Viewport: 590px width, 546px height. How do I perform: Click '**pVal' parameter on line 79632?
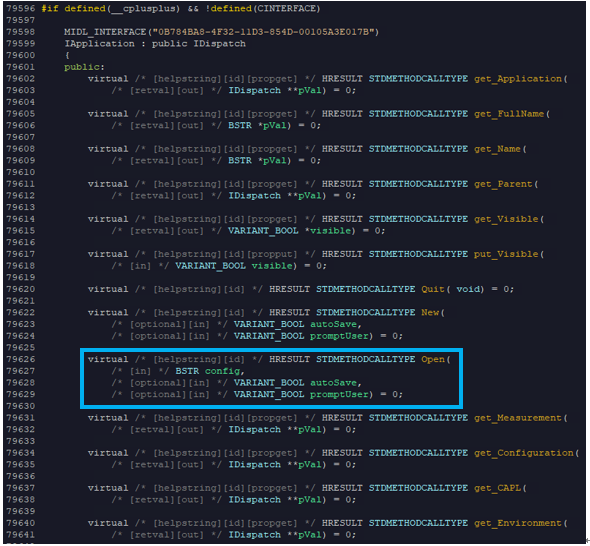pos(304,429)
